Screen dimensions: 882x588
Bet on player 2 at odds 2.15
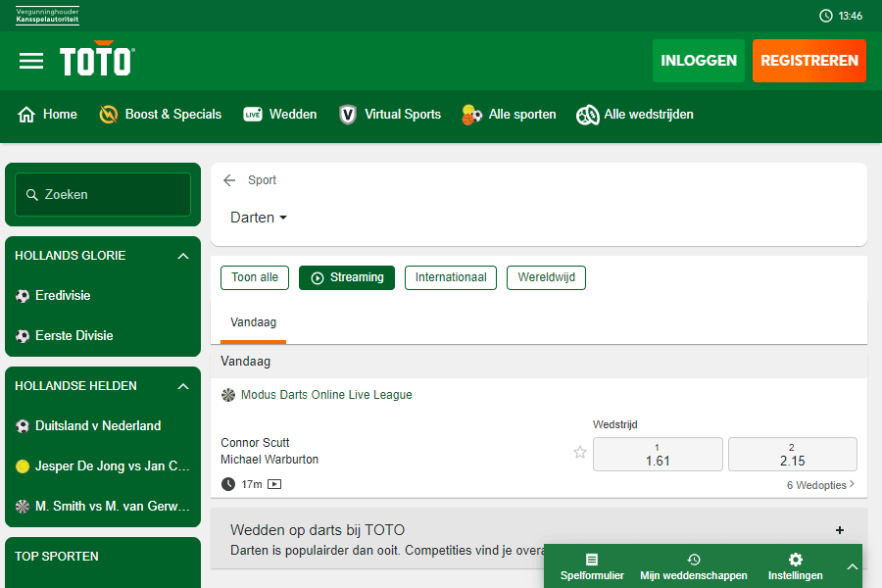(793, 454)
